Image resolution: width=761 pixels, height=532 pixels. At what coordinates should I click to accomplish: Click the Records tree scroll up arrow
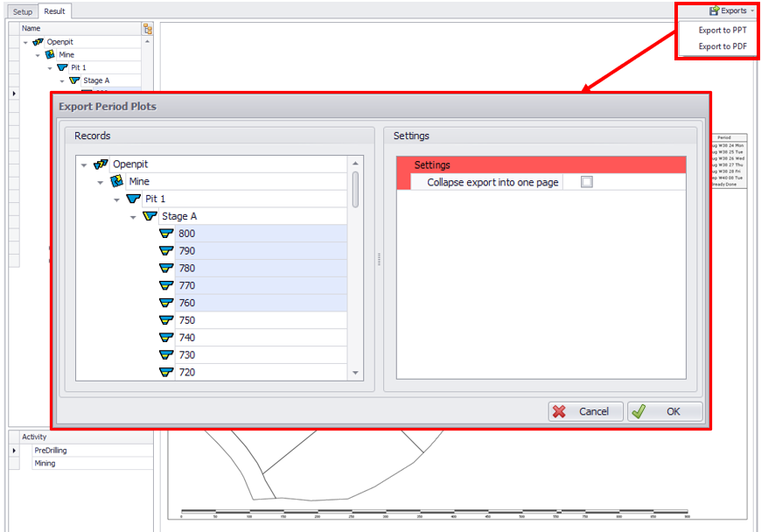pyautogui.click(x=355, y=163)
